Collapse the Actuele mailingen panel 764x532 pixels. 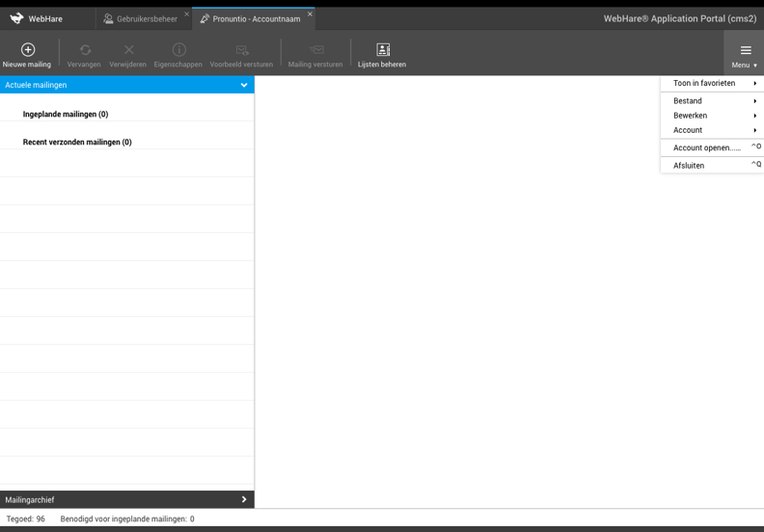(244, 85)
